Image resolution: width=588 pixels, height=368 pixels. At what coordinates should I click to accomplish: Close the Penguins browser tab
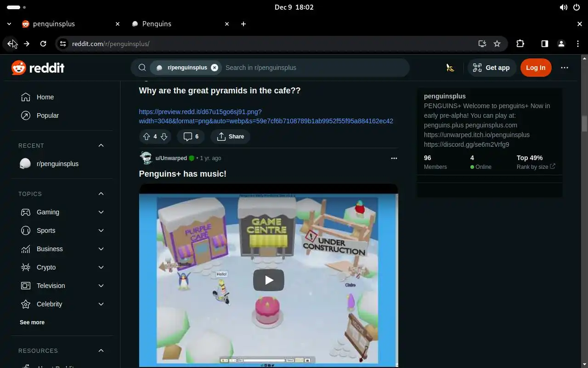tap(227, 24)
